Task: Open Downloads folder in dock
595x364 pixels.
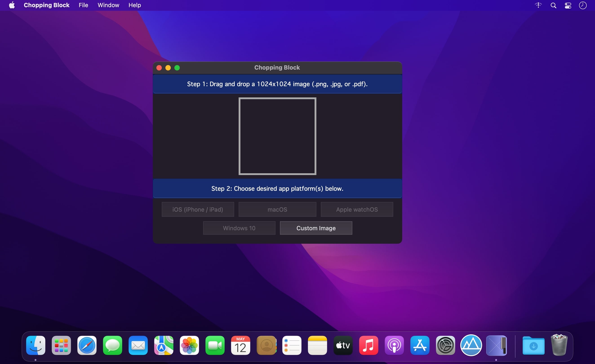Action: point(533,346)
